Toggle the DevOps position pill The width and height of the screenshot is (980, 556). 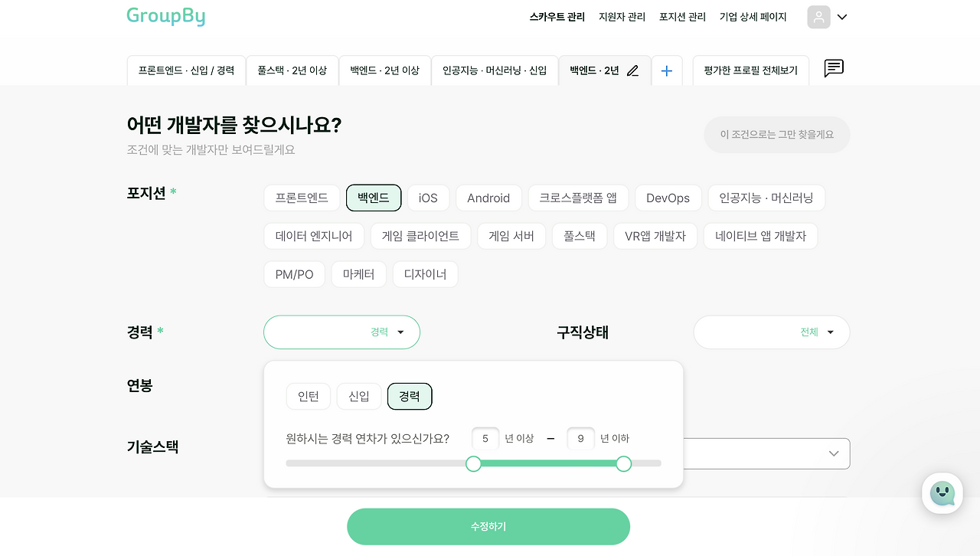[x=668, y=198]
